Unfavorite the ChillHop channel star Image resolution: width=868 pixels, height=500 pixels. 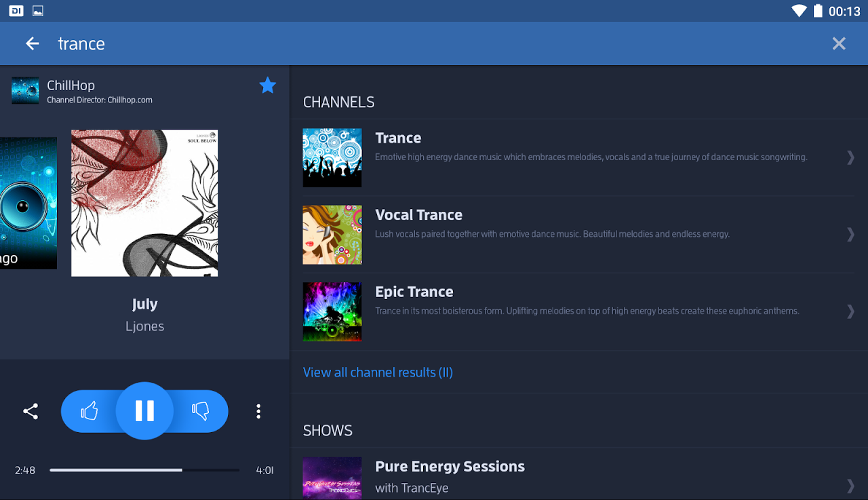(268, 85)
